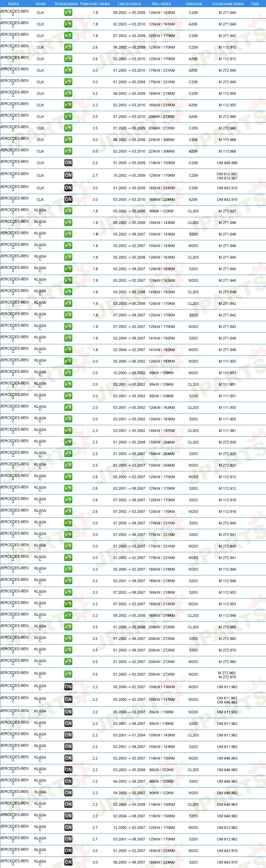266x868 pixels.
Task: Select the "10.2000 -> 05.2002" production years cell
Action: (x=129, y=373)
